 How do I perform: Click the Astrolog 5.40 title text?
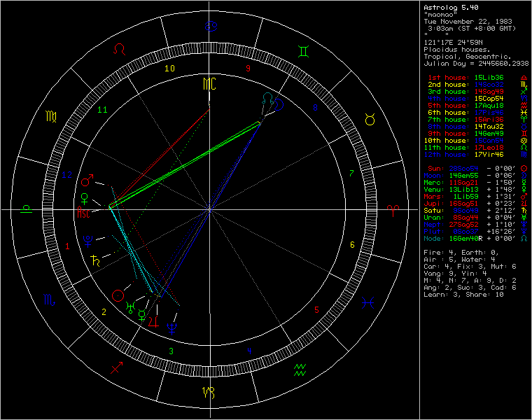(451, 8)
